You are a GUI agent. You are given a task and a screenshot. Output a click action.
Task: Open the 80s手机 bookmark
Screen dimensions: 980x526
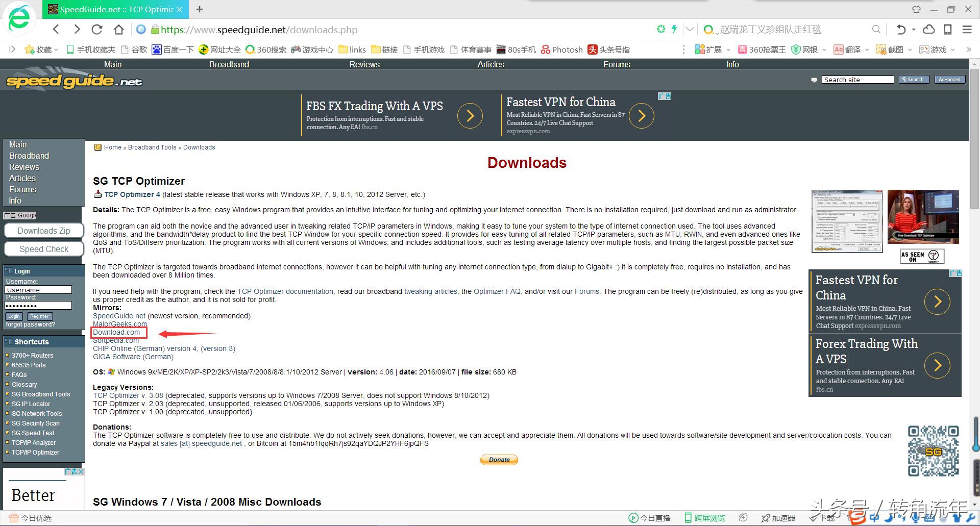click(x=516, y=49)
